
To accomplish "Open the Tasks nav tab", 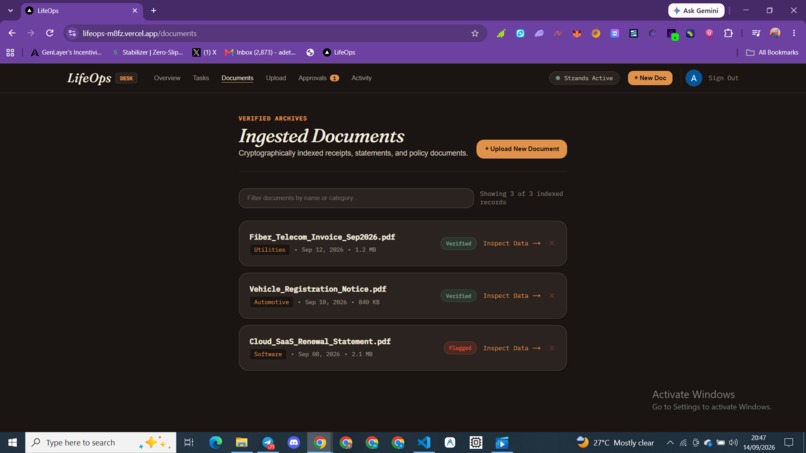I will pyautogui.click(x=200, y=78).
